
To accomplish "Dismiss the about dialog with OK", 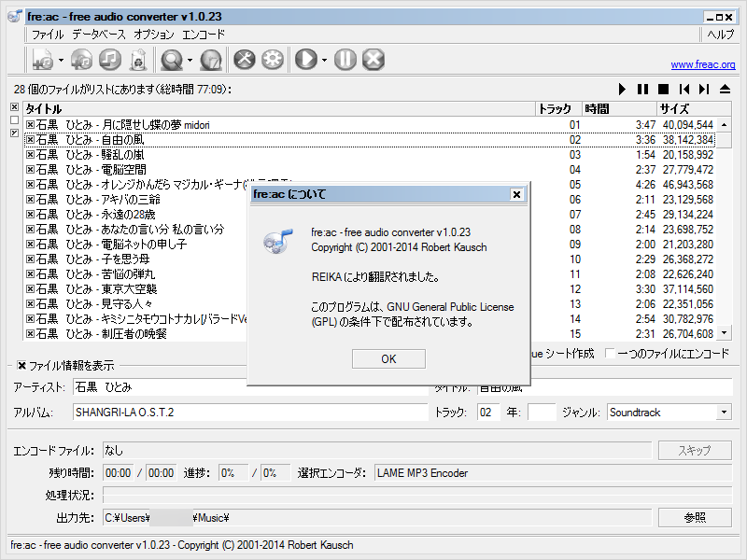I will 388,358.
